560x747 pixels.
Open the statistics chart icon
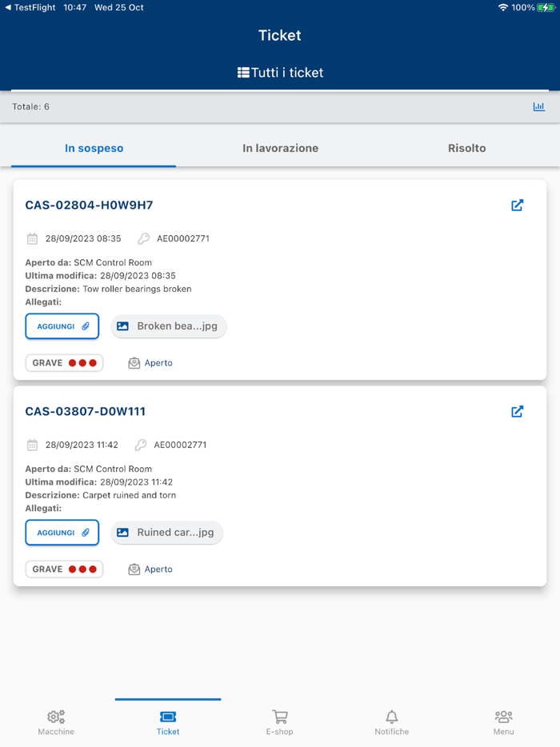click(x=538, y=106)
